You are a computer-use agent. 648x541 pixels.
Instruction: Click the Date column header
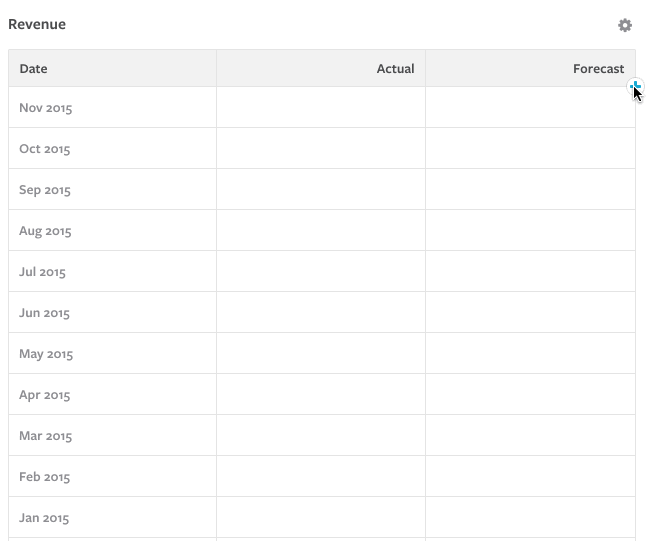(x=34, y=69)
